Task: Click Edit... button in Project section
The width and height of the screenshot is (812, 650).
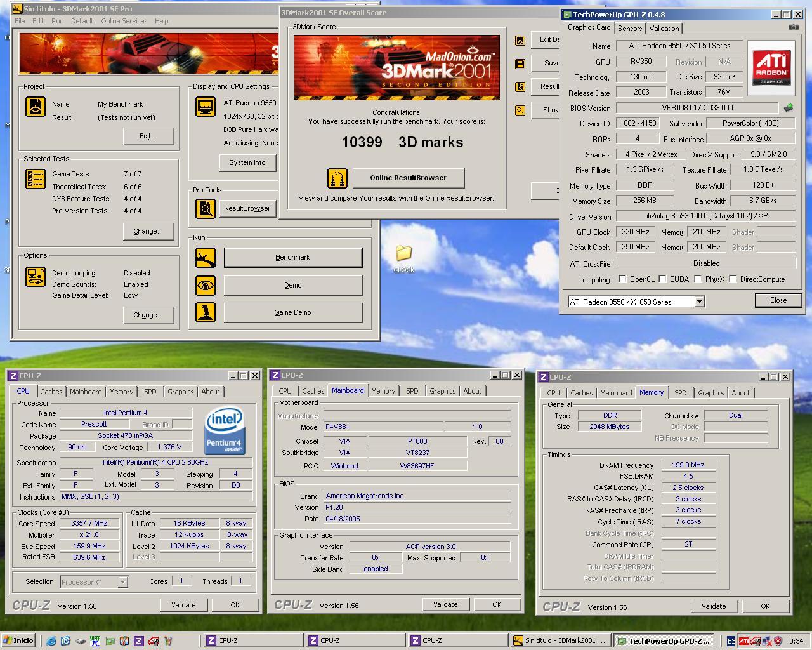Action: point(148,136)
